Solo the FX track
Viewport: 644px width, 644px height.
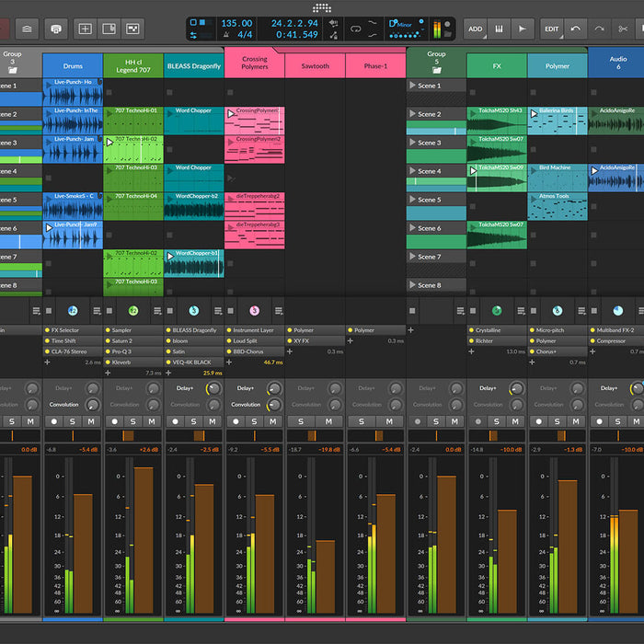click(497, 421)
